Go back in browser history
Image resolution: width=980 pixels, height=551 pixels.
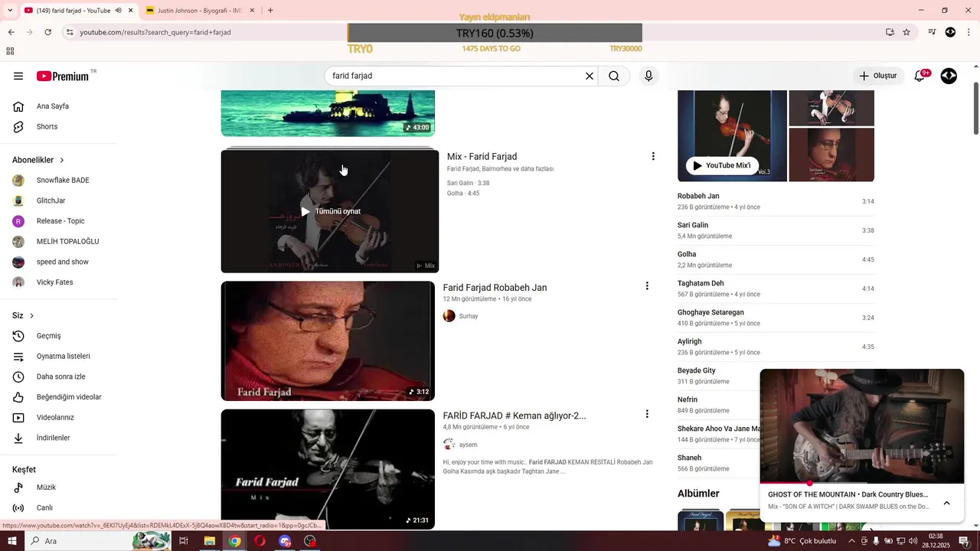11,32
